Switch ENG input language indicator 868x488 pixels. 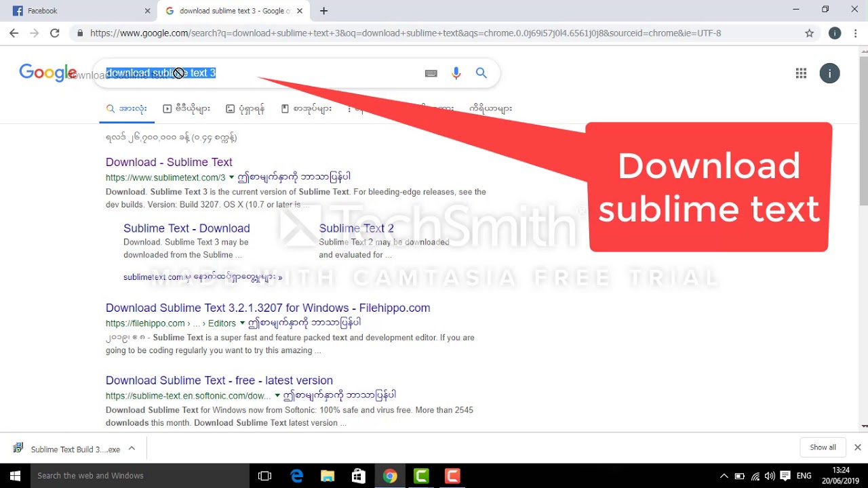(x=804, y=476)
